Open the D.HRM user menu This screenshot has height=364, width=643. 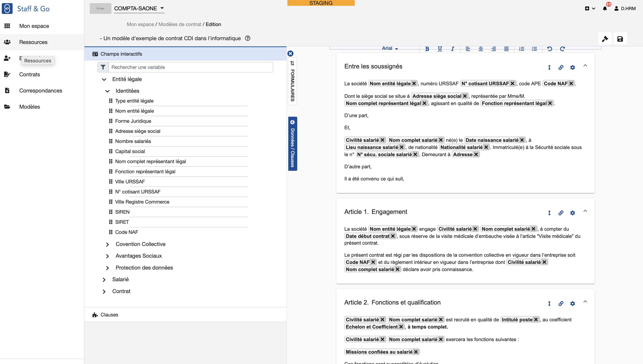click(x=625, y=9)
